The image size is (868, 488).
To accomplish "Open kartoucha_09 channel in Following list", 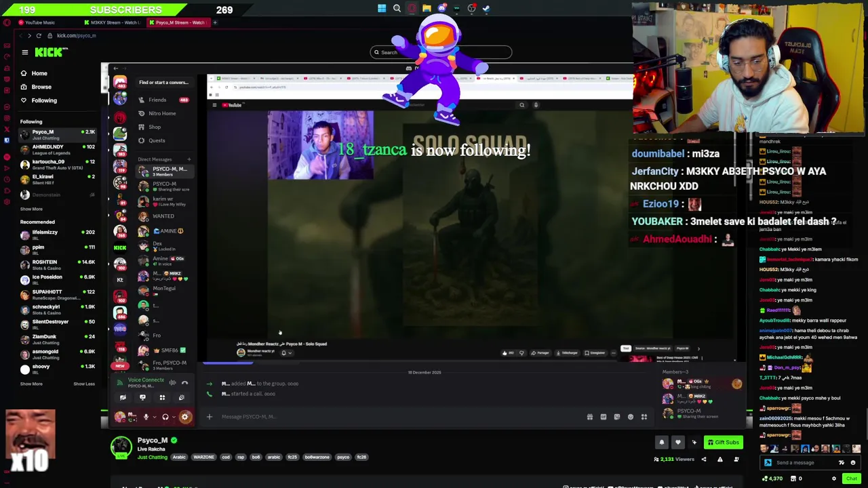I will pos(58,164).
